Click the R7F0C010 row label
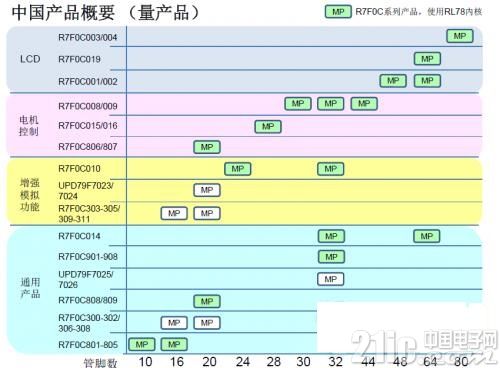The height and width of the screenshot is (368, 500). pos(79,169)
